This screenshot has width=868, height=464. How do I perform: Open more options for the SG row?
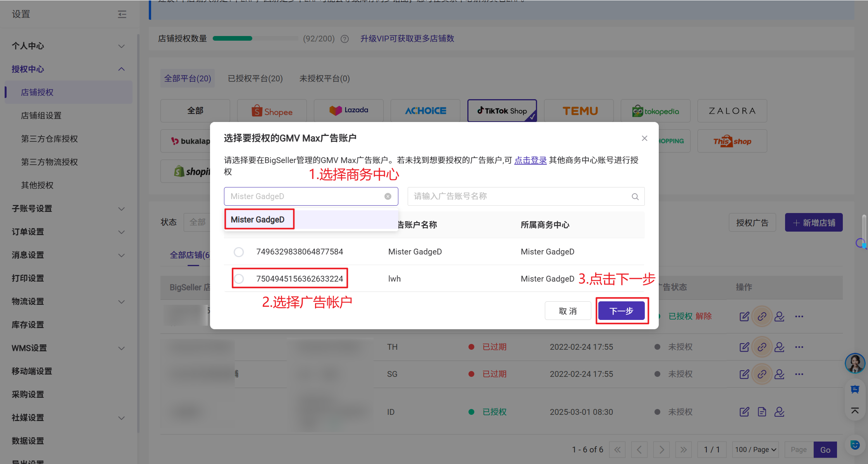(x=799, y=374)
